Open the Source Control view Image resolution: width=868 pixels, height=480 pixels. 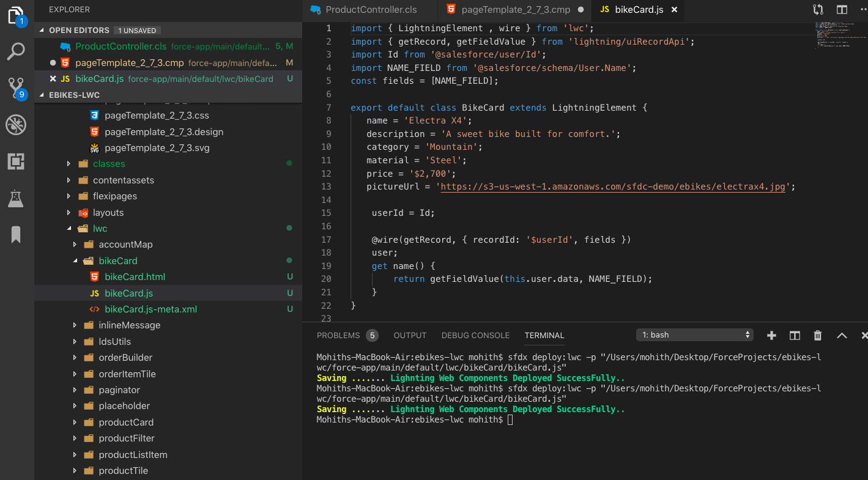click(x=17, y=89)
